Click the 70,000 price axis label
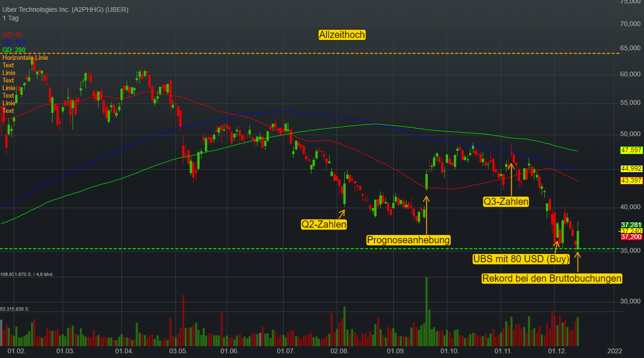Image resolution: width=644 pixels, height=358 pixels. pos(631,24)
